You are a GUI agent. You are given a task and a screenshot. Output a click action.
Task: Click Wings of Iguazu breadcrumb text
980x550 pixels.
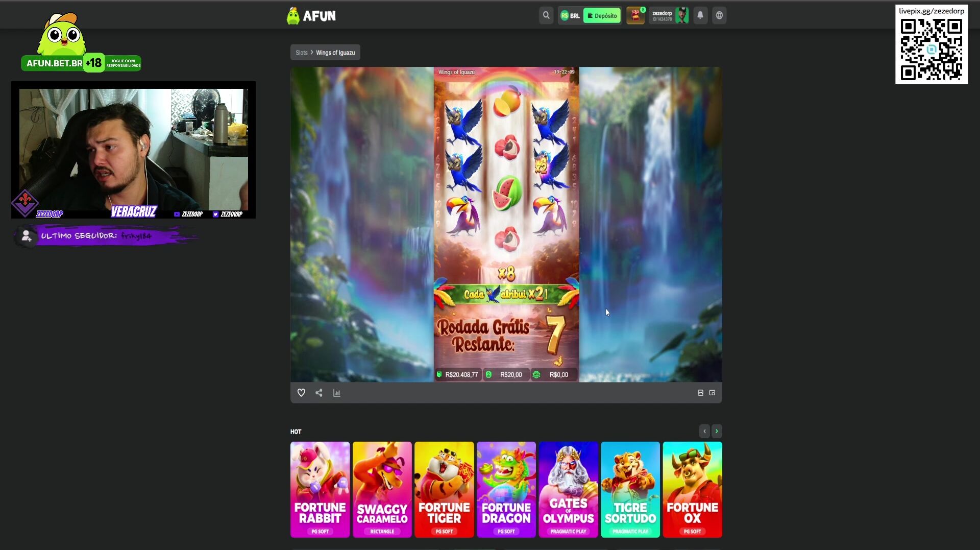tap(335, 53)
